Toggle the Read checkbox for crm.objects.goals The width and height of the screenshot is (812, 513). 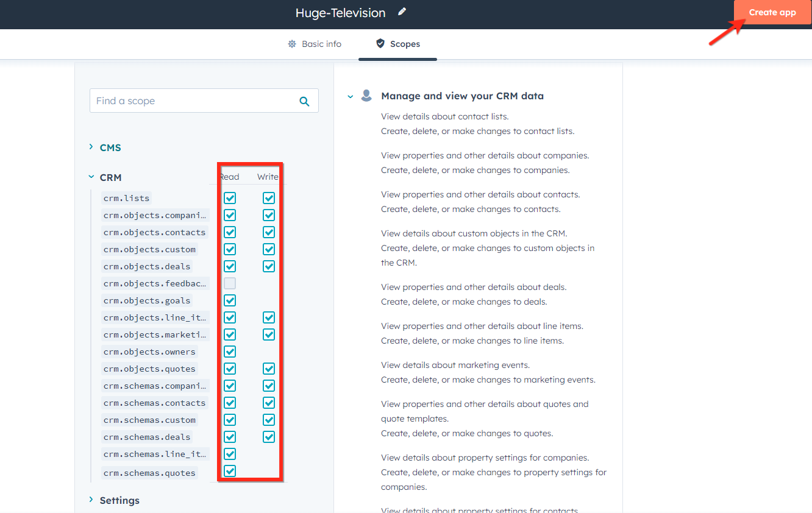click(230, 300)
